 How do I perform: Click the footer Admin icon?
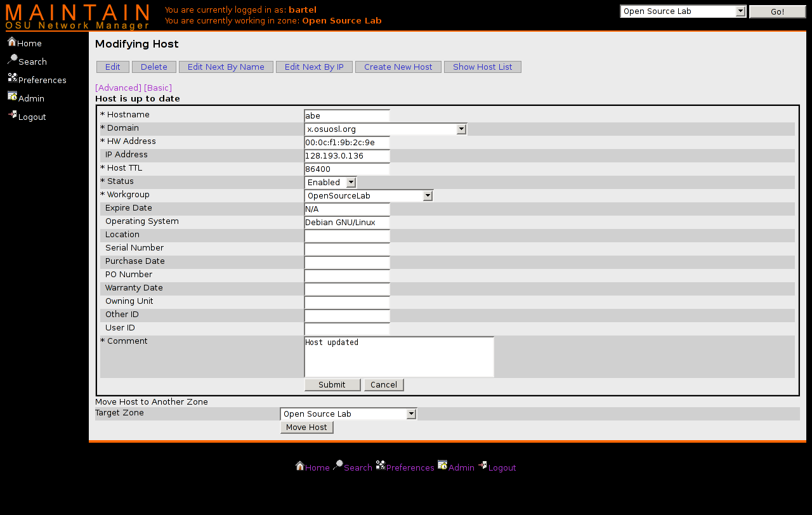click(x=442, y=466)
